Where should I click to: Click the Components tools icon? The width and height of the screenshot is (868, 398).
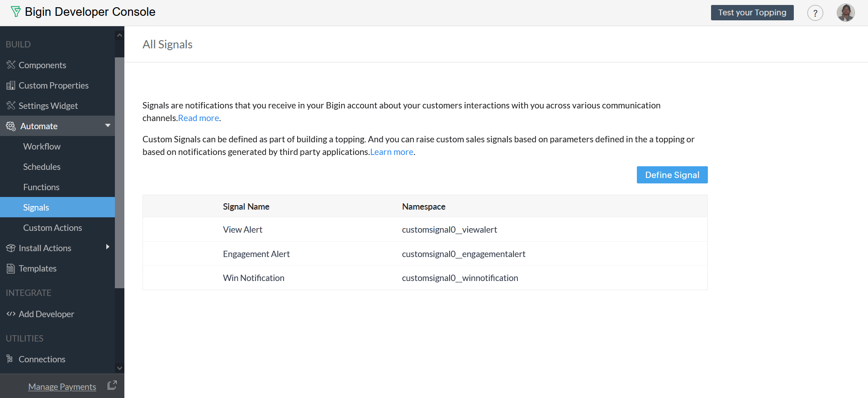point(11,65)
